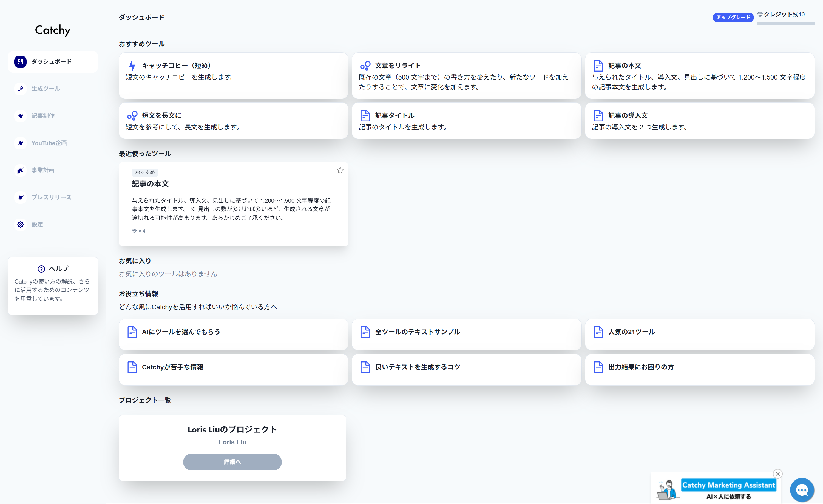Open the 出力結果にお困りの方 link
Screen dimensions: 823x504
(699, 369)
